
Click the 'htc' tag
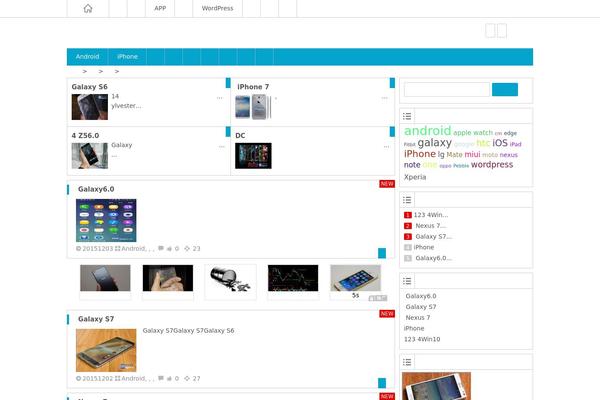pos(483,143)
